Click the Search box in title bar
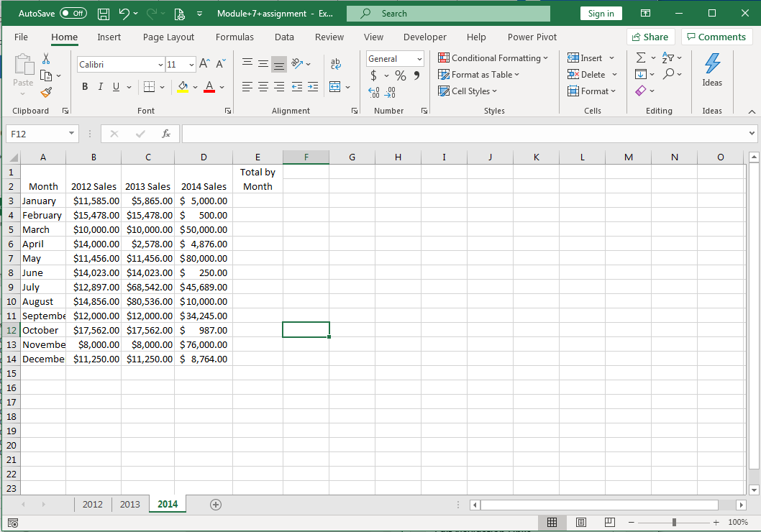 (448, 14)
